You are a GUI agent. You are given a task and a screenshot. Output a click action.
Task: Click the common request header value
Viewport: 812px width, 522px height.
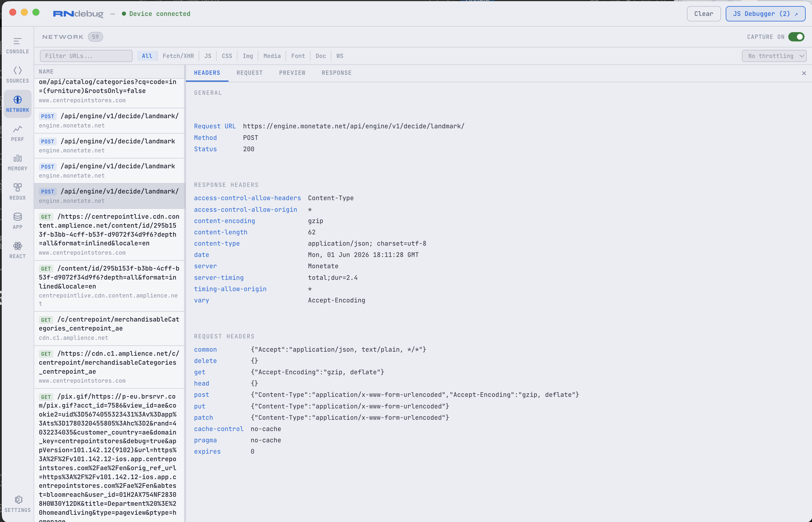tap(339, 350)
